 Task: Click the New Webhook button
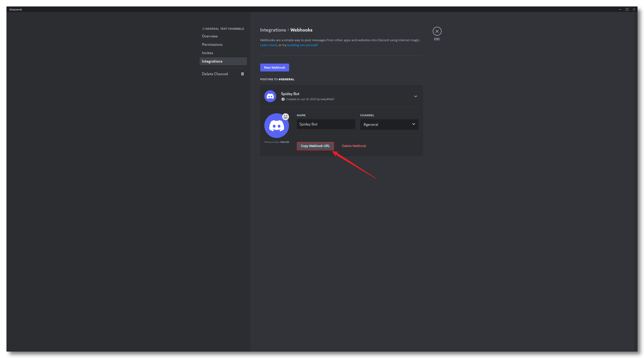274,67
